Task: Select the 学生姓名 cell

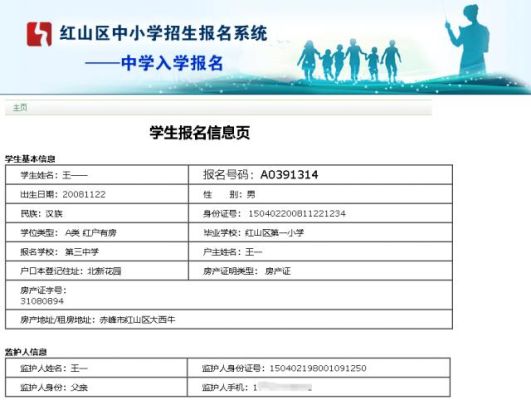Action: tap(97, 175)
